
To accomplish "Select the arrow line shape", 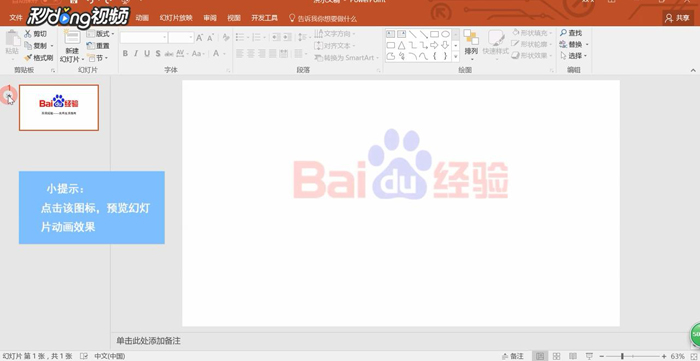I will pos(424,34).
